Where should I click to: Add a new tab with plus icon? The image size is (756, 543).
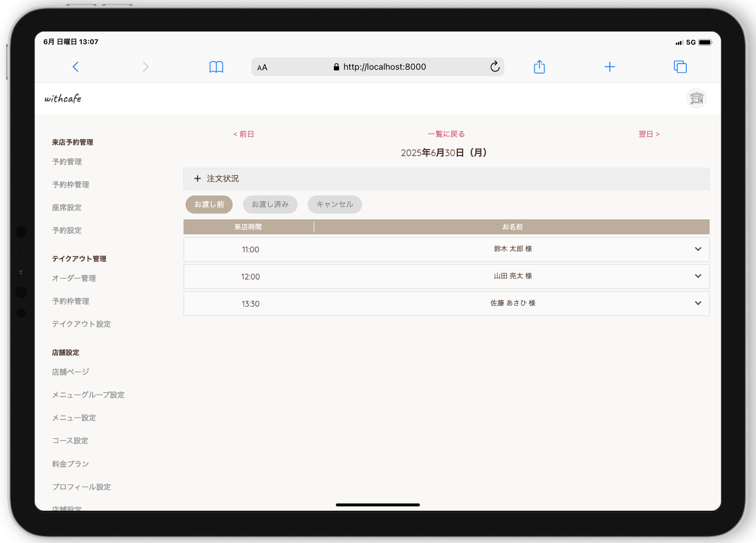[x=610, y=67]
